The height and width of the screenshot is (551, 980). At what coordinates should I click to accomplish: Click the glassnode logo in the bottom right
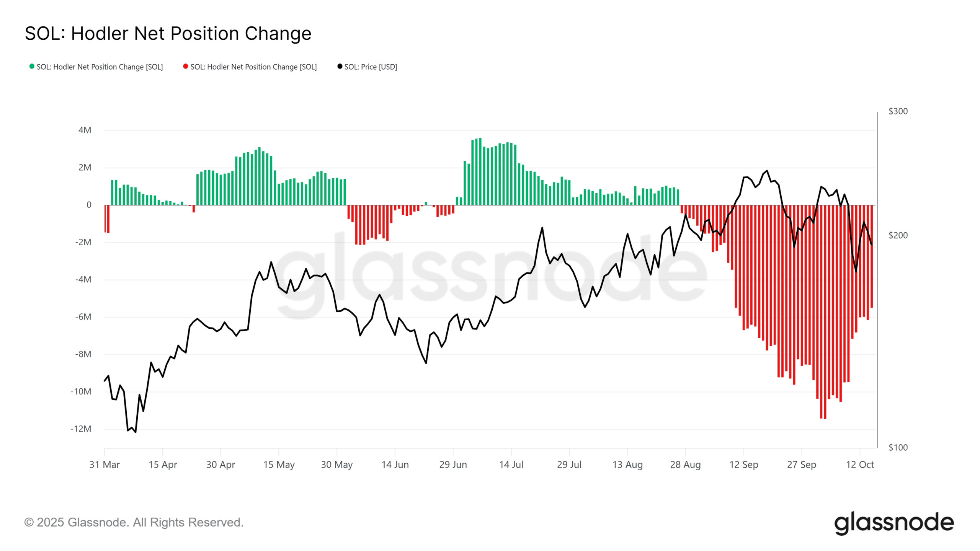click(x=894, y=523)
